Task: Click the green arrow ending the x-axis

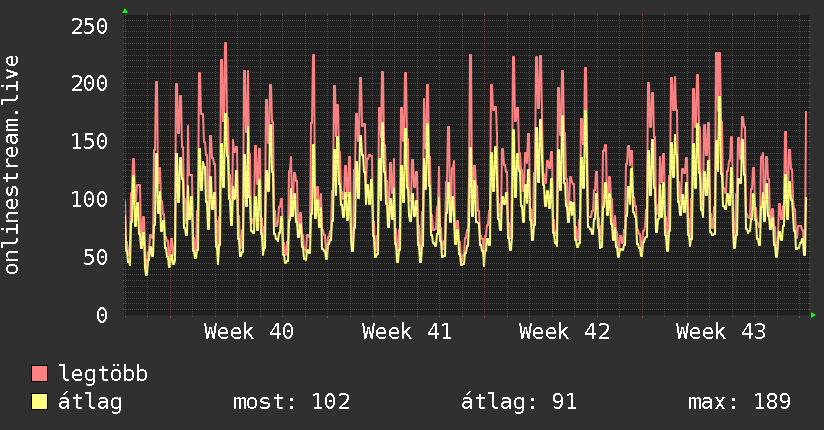Action: (813, 315)
